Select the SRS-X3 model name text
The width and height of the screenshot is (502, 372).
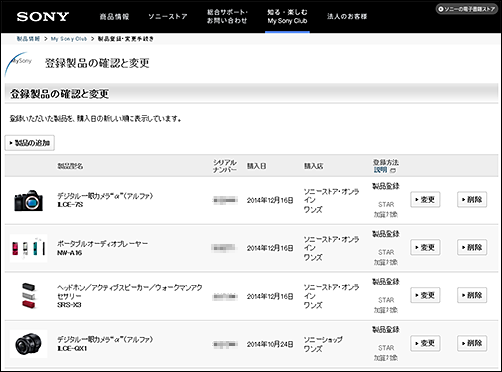coord(69,305)
